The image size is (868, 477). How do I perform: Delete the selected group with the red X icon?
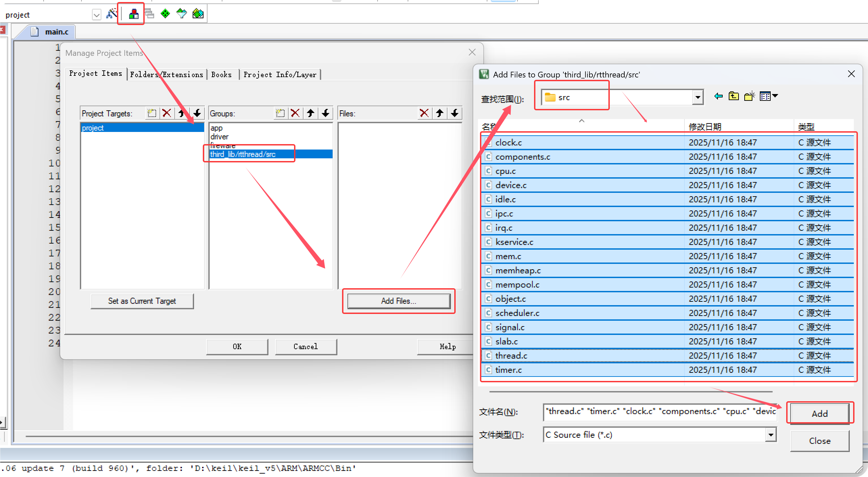(295, 113)
